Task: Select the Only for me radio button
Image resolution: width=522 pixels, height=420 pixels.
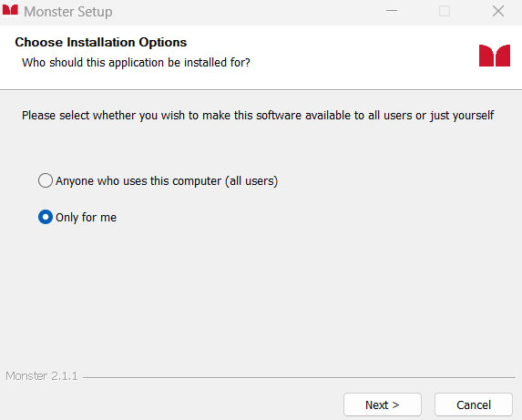Action: [46, 217]
